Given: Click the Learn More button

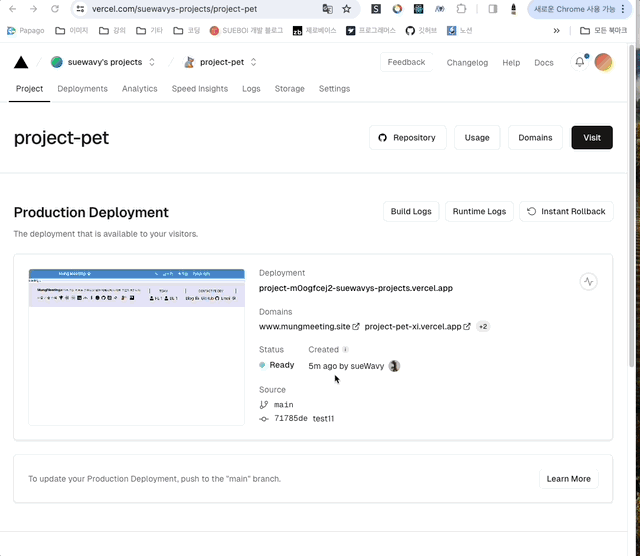Looking at the screenshot, I should coord(569,479).
